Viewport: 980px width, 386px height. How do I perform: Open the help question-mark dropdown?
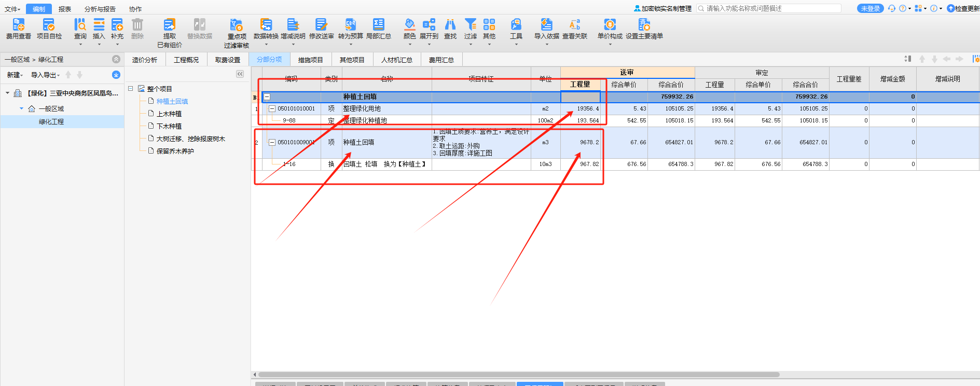905,8
